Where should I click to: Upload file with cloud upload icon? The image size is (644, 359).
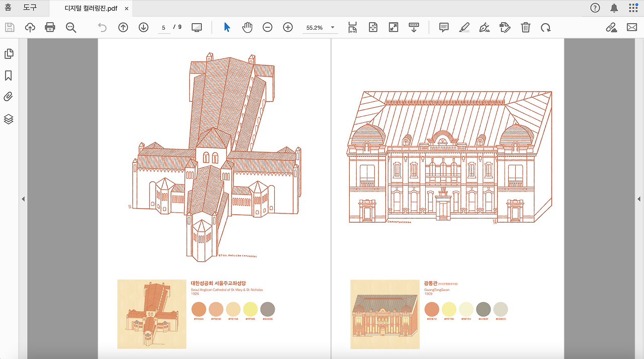coord(30,27)
